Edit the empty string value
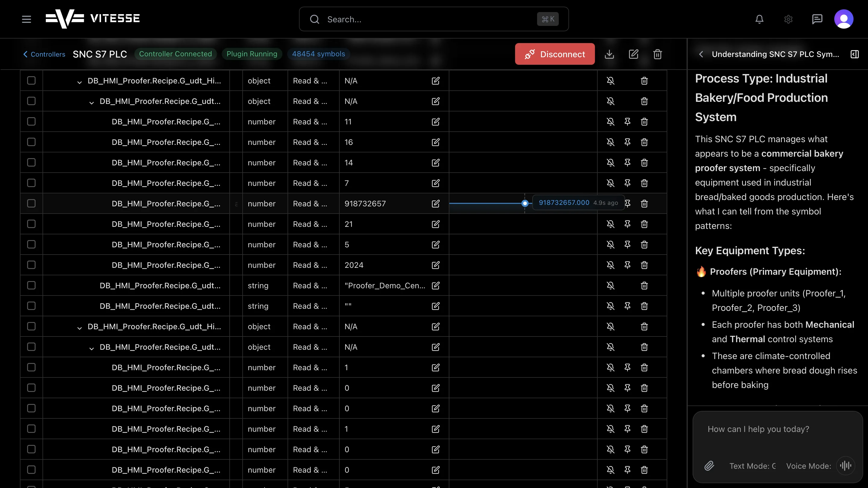Viewport: 868px width, 488px height. pyautogui.click(x=435, y=306)
